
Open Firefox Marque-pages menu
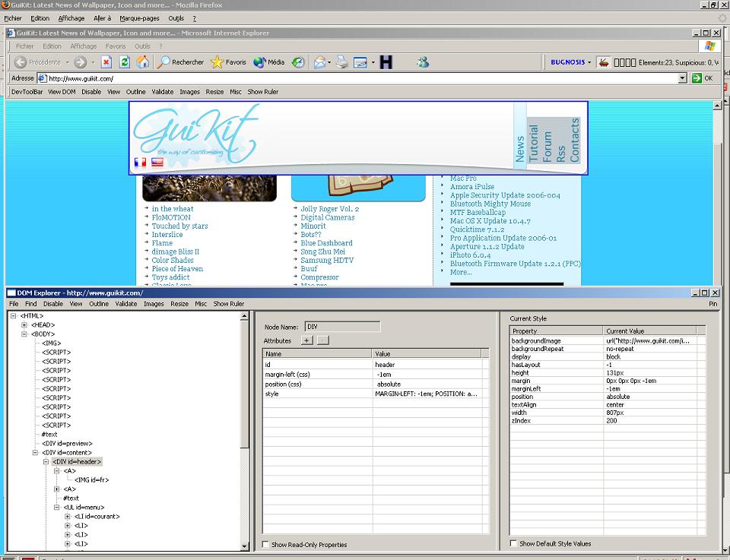(x=139, y=18)
